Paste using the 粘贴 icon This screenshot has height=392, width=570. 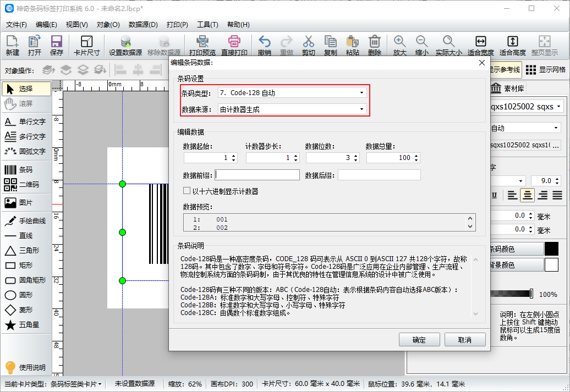tap(352, 46)
